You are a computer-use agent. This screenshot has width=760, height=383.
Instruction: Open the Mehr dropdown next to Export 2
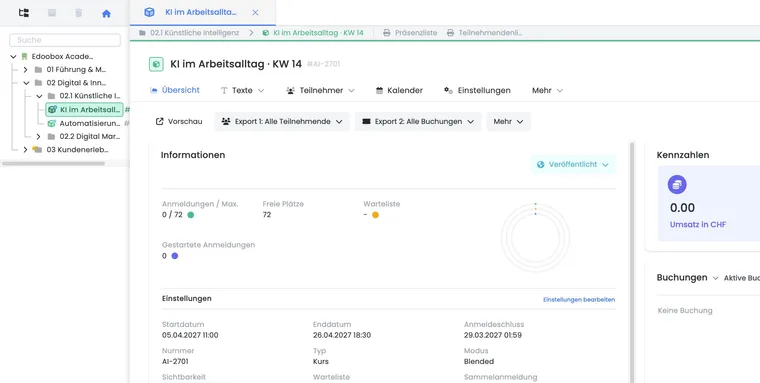[x=508, y=122]
